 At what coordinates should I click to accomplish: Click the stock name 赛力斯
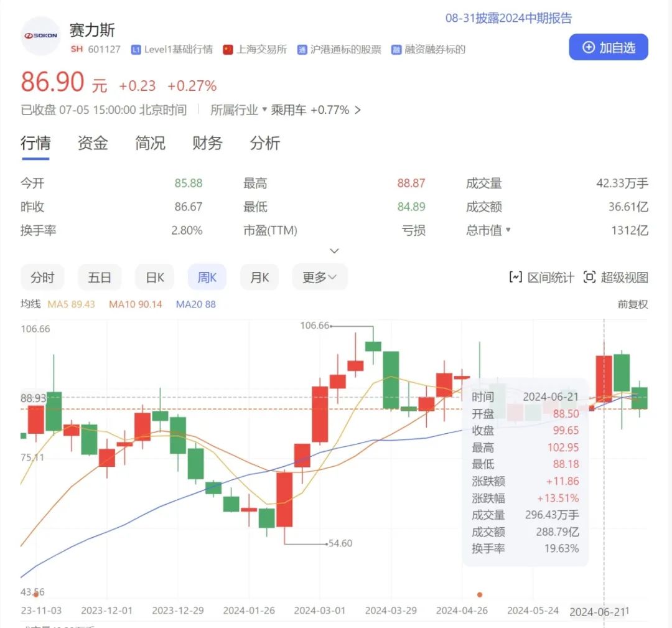92,30
